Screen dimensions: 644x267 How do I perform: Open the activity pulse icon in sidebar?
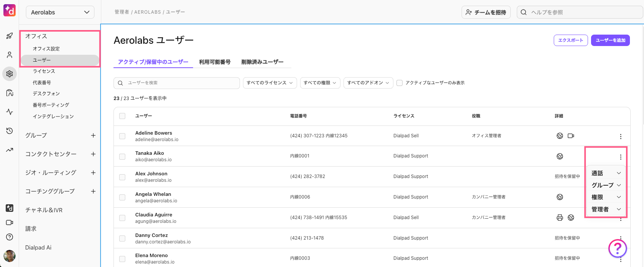pos(10,112)
